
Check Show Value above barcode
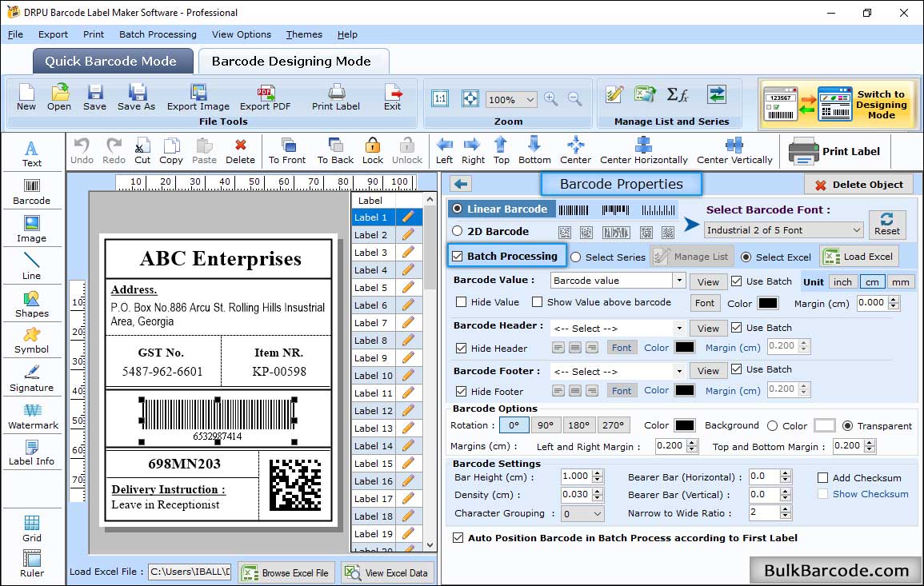tap(537, 302)
